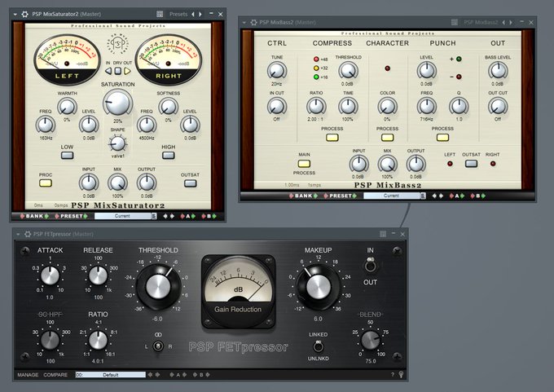Select state A in MixSaturator2 footer
Image resolution: width=554 pixels, height=392 pixels.
(x=188, y=216)
